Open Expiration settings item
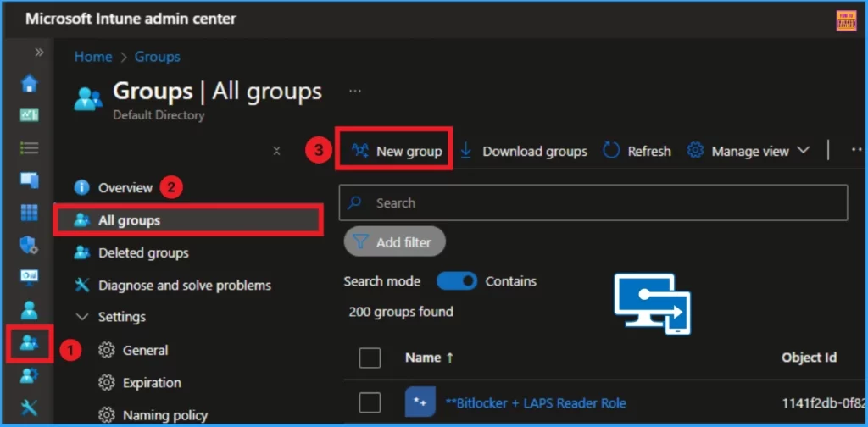Image resolution: width=868 pixels, height=427 pixels. [x=152, y=383]
